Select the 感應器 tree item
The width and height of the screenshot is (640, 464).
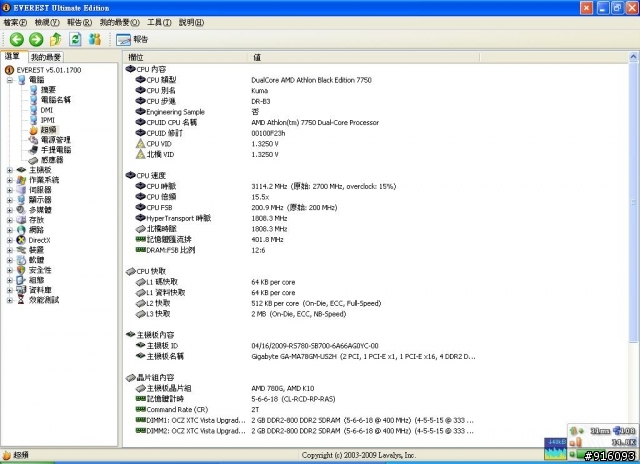click(x=52, y=160)
